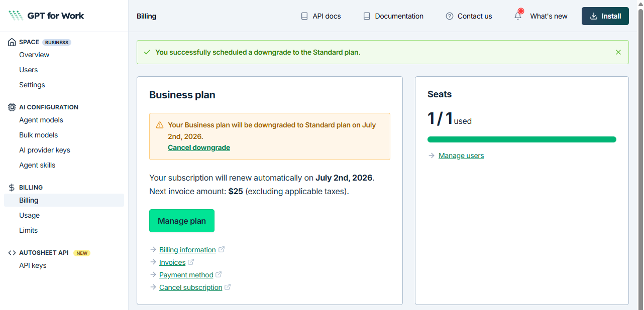
Task: Open the Payment method link
Action: pos(186,275)
